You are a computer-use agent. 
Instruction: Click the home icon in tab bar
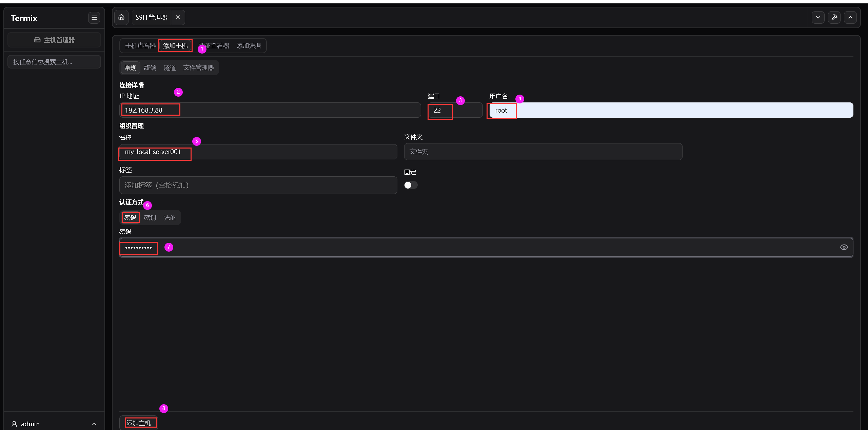coord(121,18)
